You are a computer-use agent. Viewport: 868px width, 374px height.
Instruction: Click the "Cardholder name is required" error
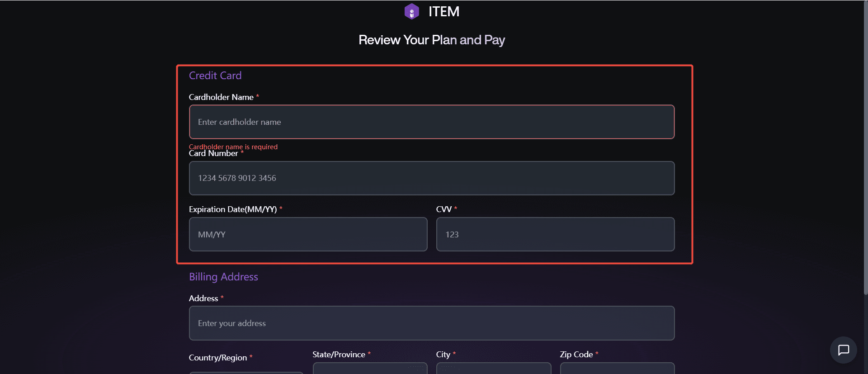pos(233,147)
